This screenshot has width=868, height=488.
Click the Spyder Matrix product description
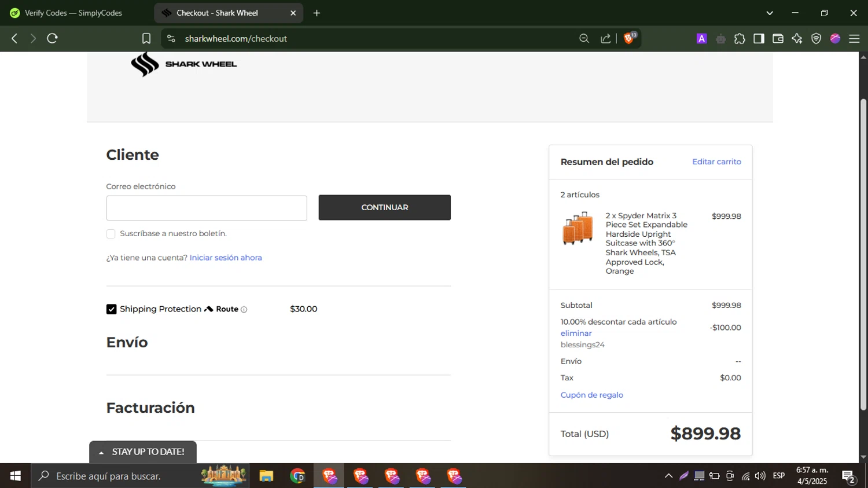point(646,243)
